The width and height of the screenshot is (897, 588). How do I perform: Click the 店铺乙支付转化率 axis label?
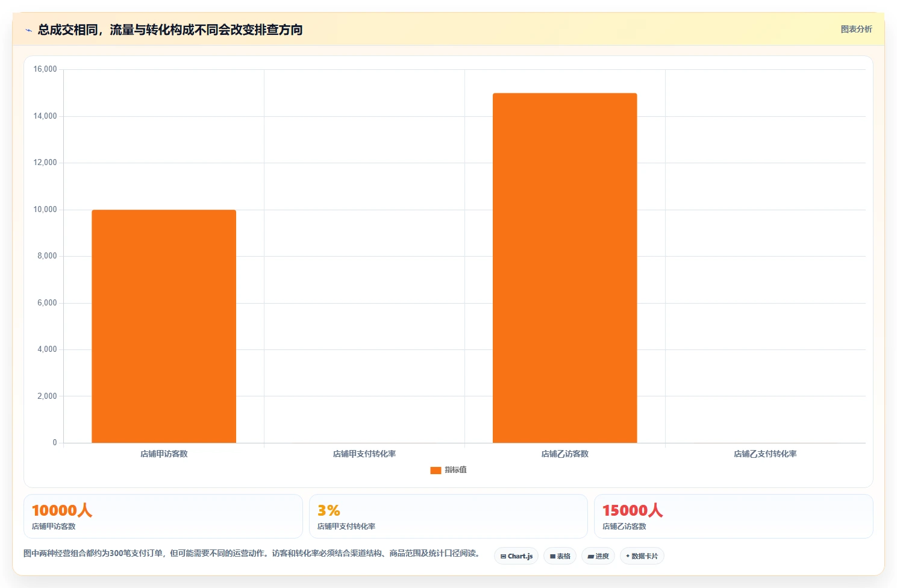[x=765, y=454]
